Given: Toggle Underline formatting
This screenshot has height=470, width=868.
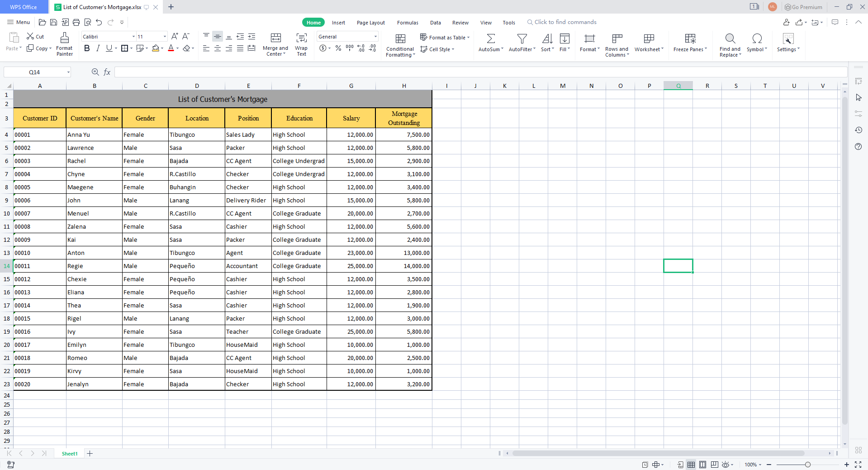Looking at the screenshot, I should 109,48.
